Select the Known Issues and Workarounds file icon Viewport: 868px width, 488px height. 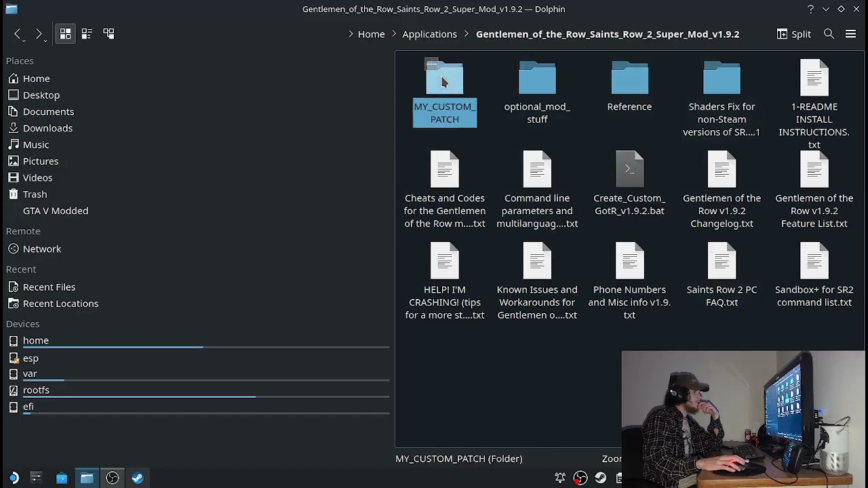(537, 260)
